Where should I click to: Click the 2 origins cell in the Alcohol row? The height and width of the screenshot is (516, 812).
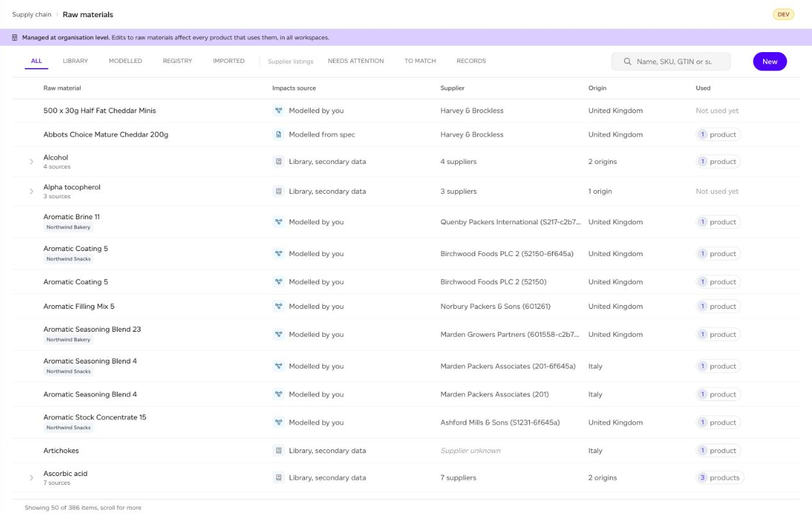(x=603, y=161)
